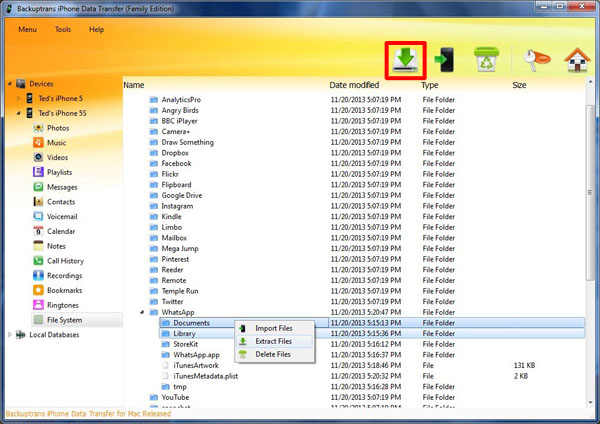
Task: Select the WhatsApp folder row
Action: [178, 312]
